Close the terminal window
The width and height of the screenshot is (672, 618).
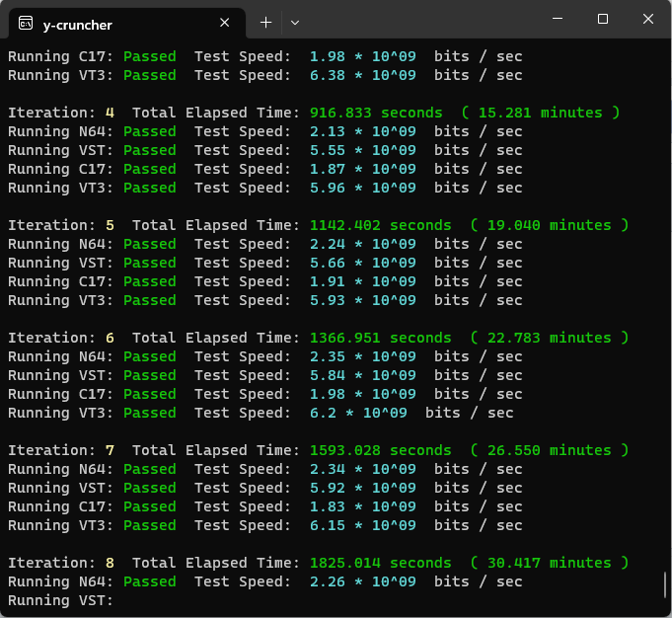(x=647, y=20)
